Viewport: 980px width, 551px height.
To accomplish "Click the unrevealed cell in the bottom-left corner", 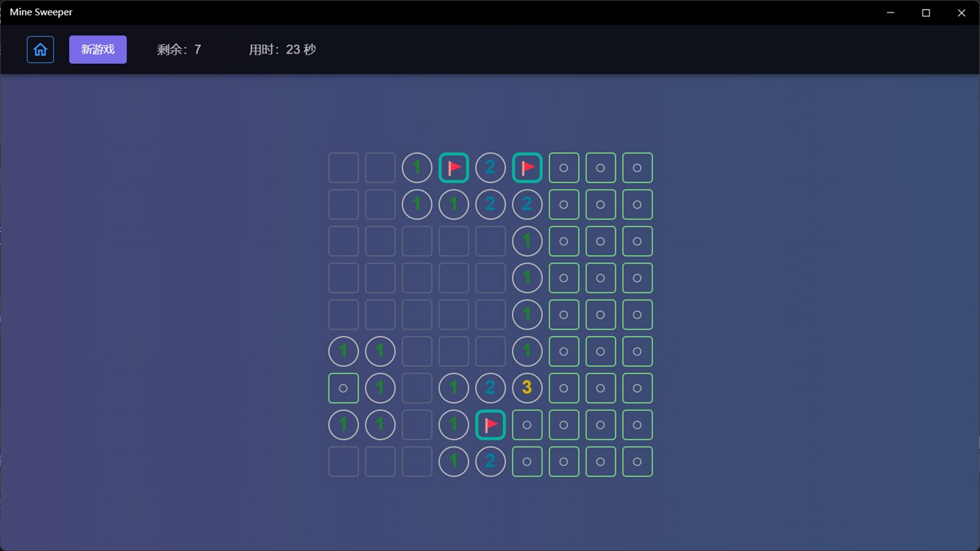I will click(343, 461).
